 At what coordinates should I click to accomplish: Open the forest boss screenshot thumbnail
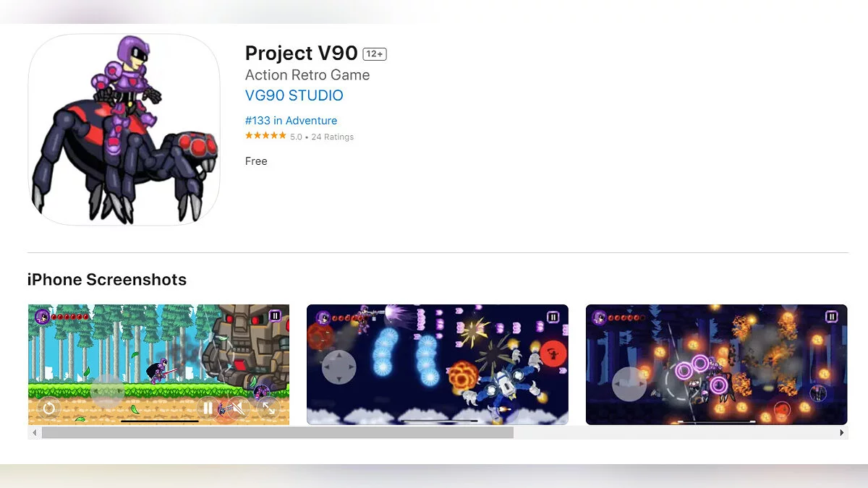[x=158, y=364]
